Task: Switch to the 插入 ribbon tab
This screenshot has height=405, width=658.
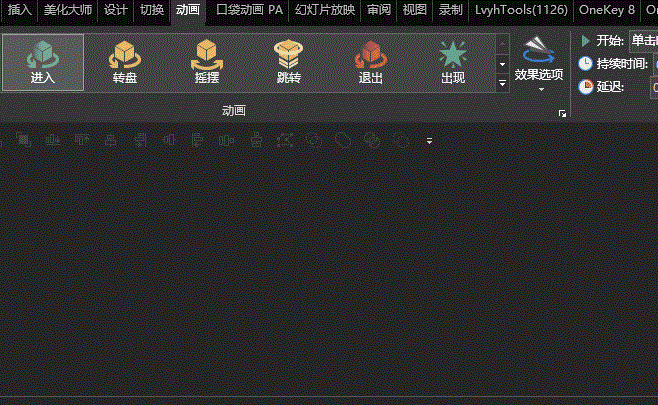Action: [x=20, y=10]
